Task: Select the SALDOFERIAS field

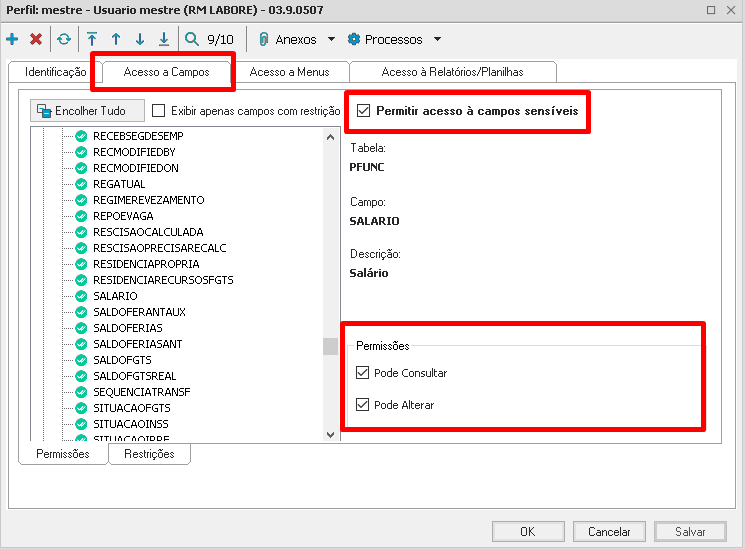Action: [128, 328]
